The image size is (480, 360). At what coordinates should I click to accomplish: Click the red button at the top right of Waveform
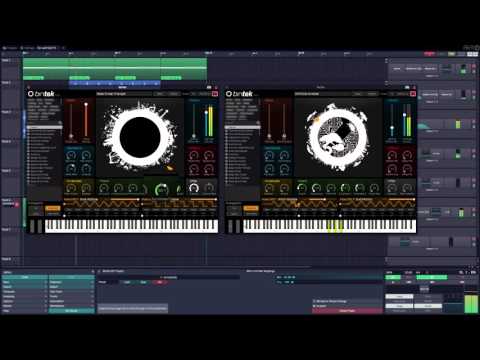429,54
